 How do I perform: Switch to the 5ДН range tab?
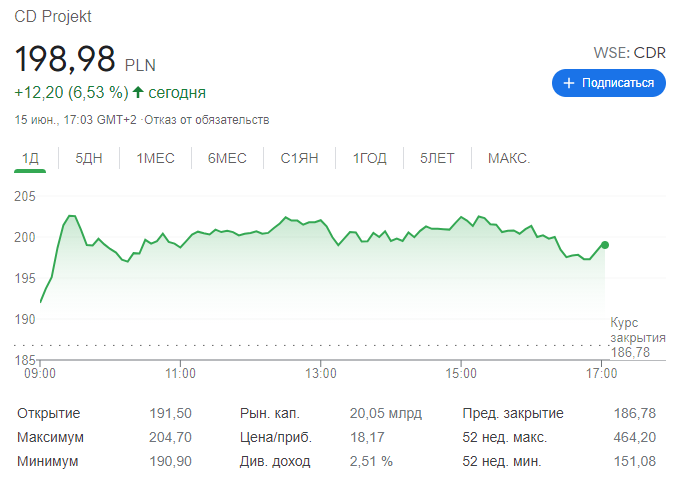[89, 158]
